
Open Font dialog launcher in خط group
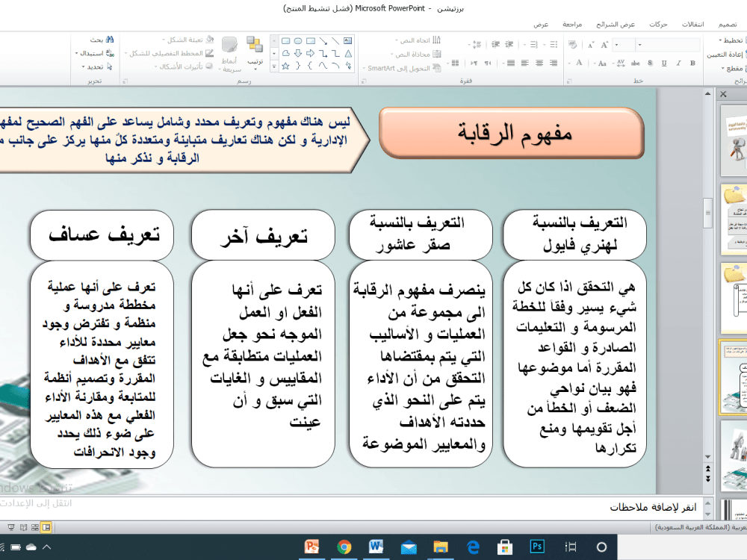pos(568,81)
